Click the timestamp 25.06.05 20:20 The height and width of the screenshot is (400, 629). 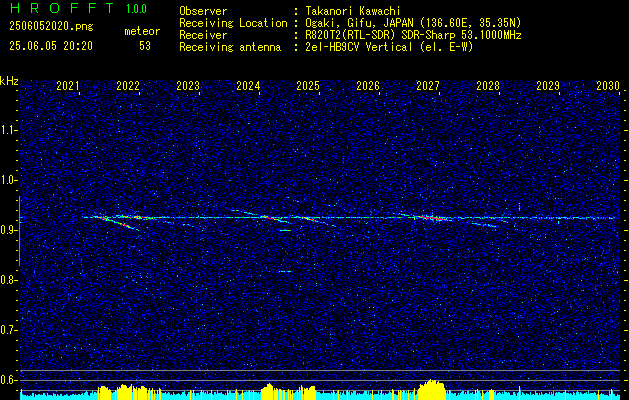51,46
